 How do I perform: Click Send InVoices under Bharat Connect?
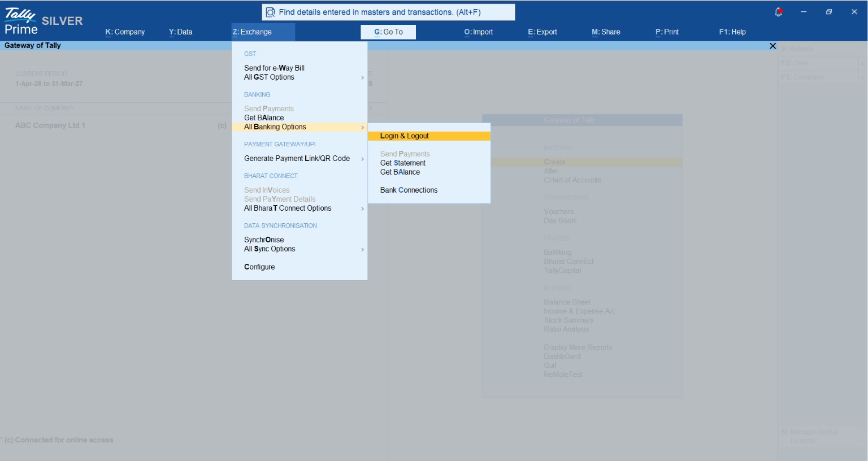267,190
